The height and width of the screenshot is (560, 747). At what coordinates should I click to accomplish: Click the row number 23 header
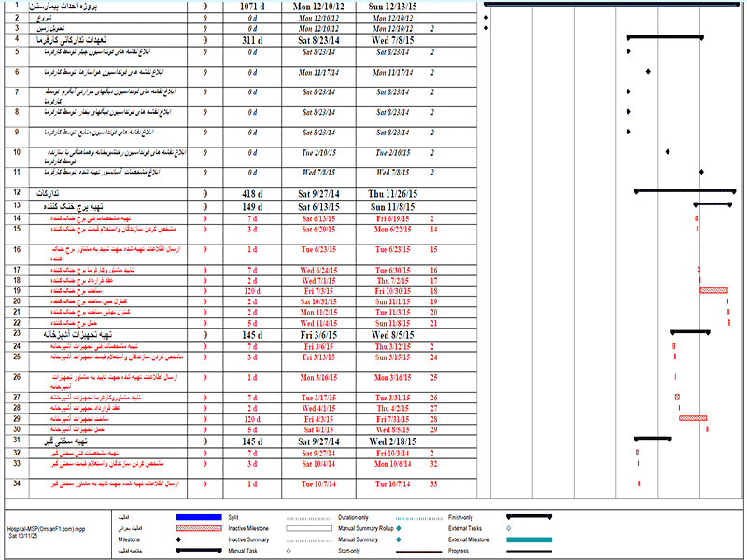click(17, 333)
